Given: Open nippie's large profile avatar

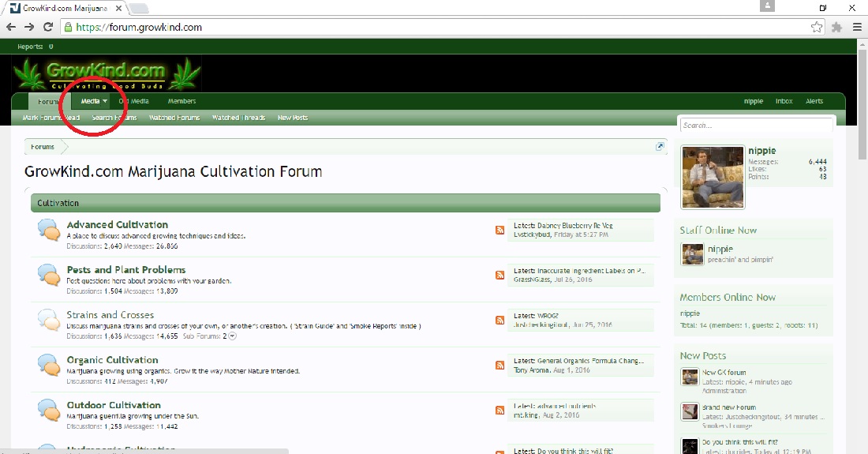Looking at the screenshot, I should [713, 177].
